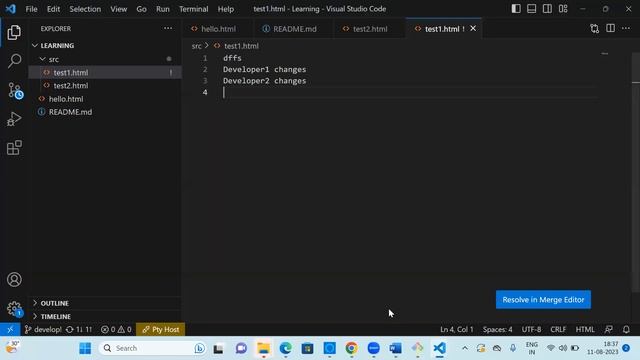The image size is (640, 360).
Task: Open the Terminal menu
Action: tap(193, 9)
